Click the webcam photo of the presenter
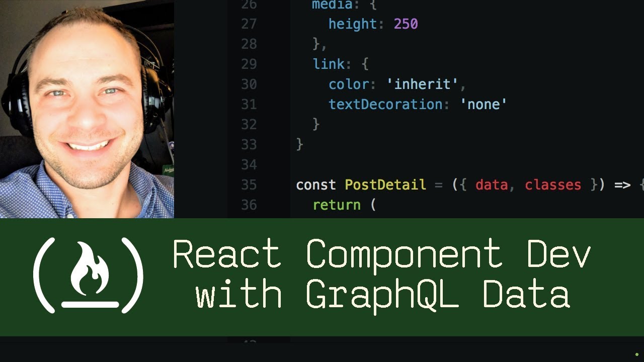Image resolution: width=644 pixels, height=362 pixels. point(87,109)
